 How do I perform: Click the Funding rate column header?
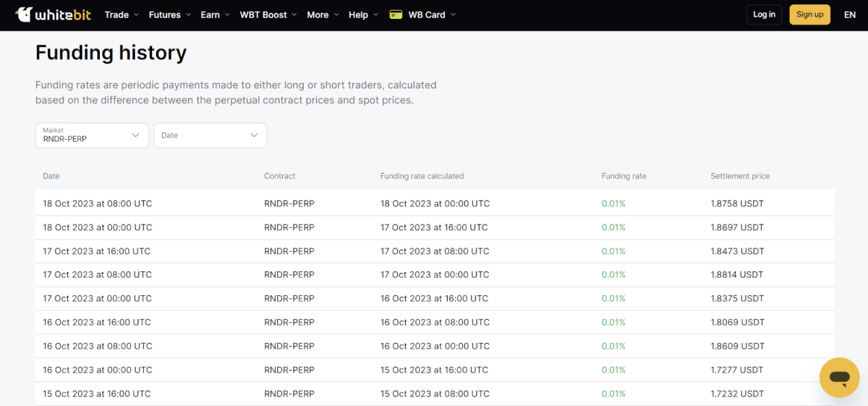click(x=624, y=176)
